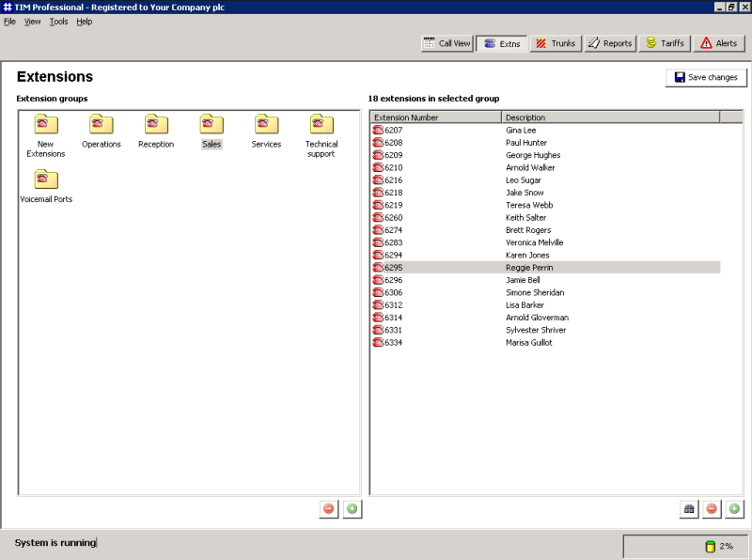This screenshot has width=752, height=560.
Task: Go to the Reports section
Action: point(609,43)
